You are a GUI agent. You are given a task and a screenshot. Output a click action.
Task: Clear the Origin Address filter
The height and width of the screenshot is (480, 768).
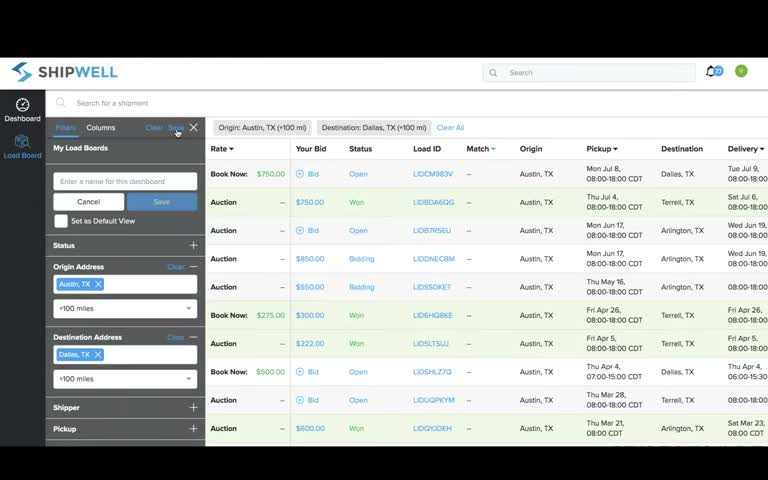(176, 267)
